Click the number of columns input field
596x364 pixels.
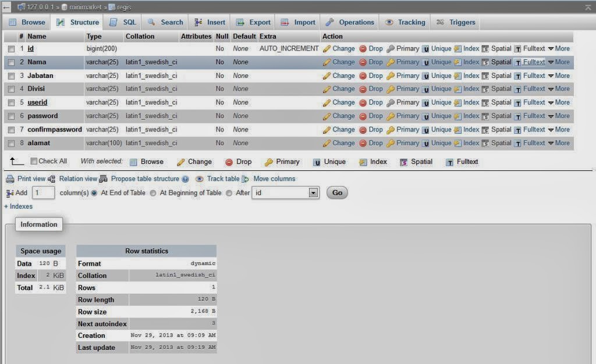click(43, 193)
